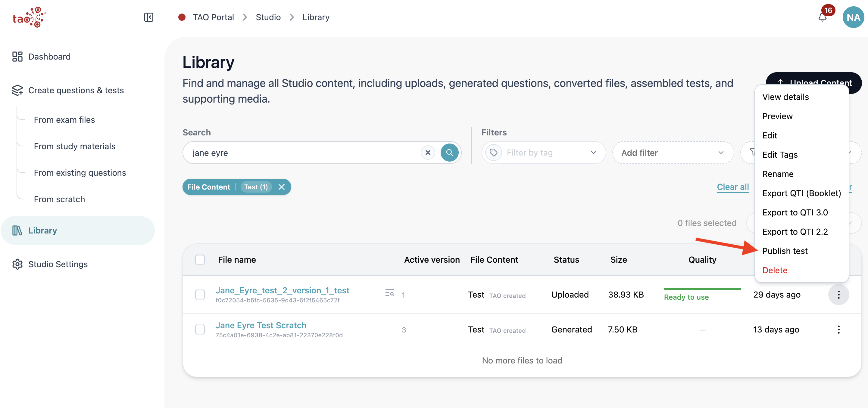Select Delete in the context menu
This screenshot has height=408, width=868.
point(774,270)
